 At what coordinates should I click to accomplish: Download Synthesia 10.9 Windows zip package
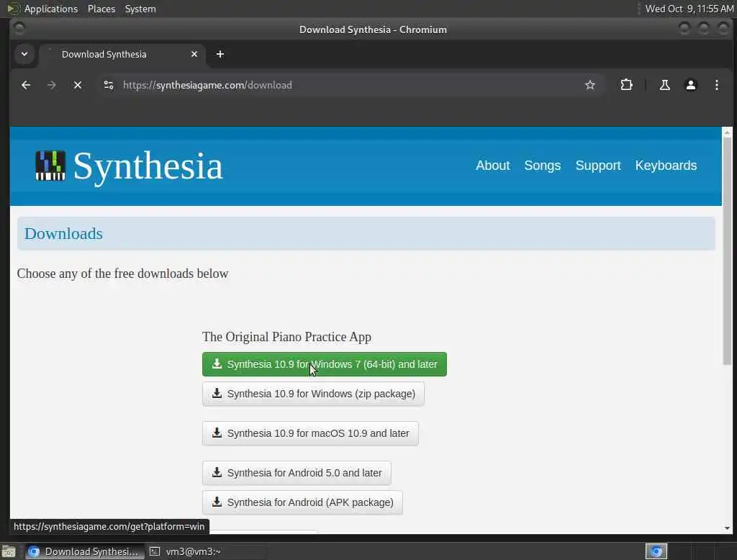point(313,394)
